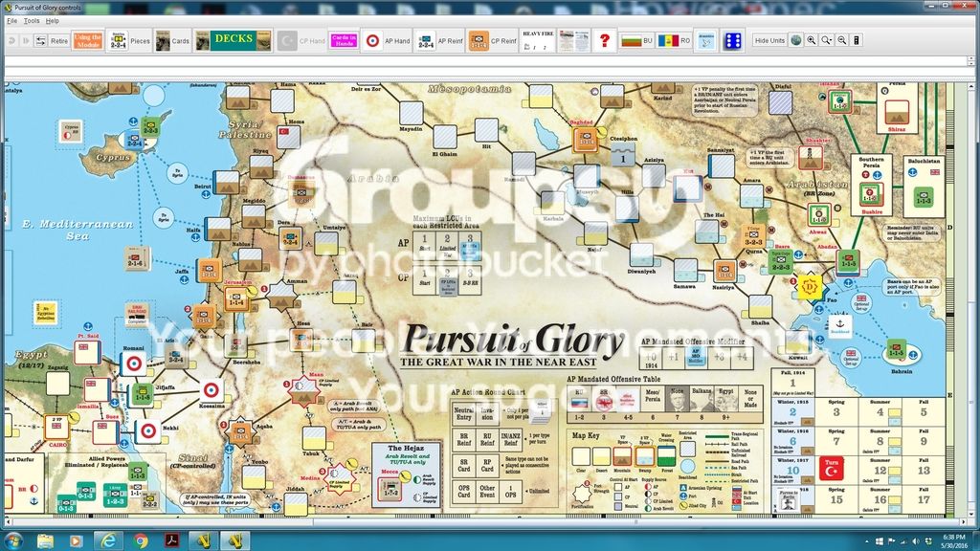Viewport: 980px width, 551px height.
Task: Click the Retire button
Action: [x=59, y=40]
